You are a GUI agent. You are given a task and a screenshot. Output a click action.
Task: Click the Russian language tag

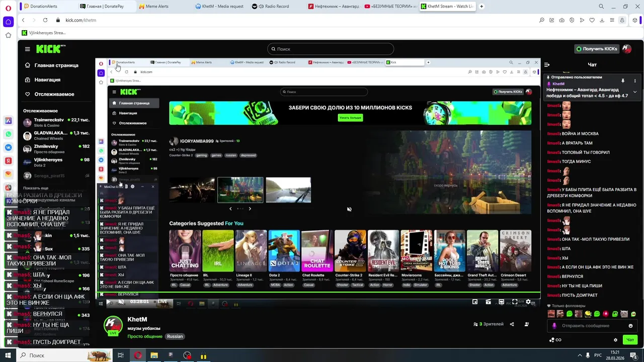(x=175, y=336)
